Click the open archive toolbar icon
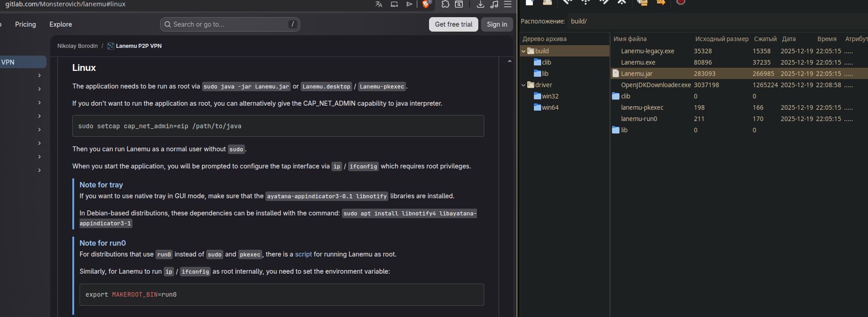 coord(547,2)
